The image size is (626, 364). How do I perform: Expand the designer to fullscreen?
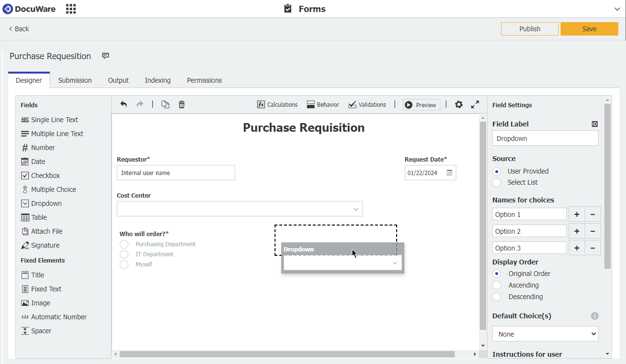click(475, 104)
